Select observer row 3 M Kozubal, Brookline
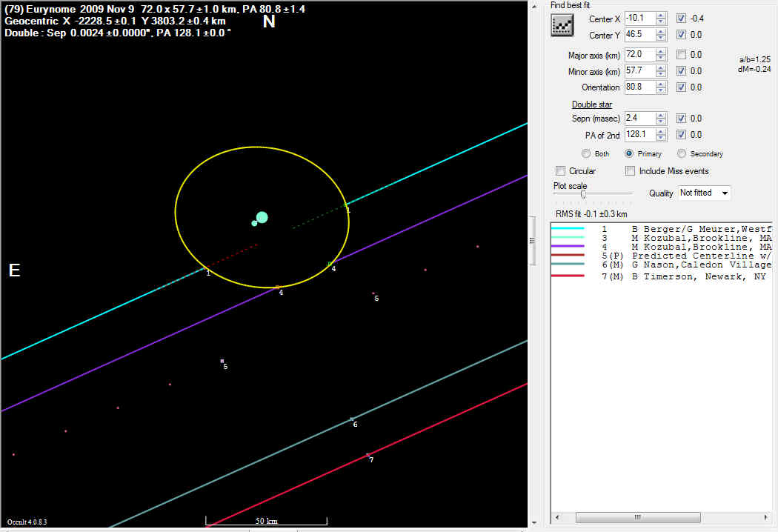 (662, 238)
